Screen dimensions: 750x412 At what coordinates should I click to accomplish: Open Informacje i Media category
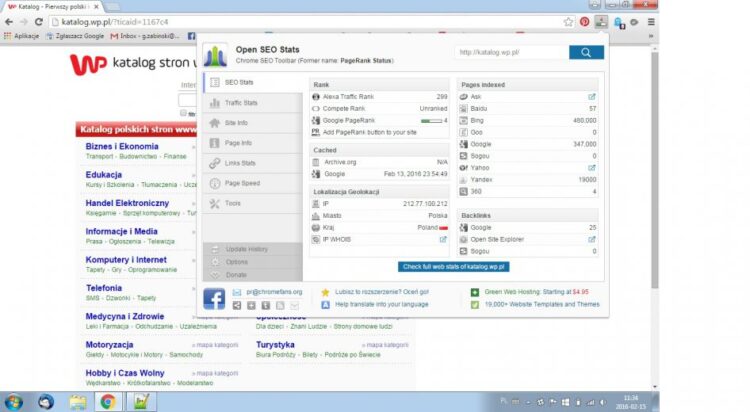(x=121, y=231)
